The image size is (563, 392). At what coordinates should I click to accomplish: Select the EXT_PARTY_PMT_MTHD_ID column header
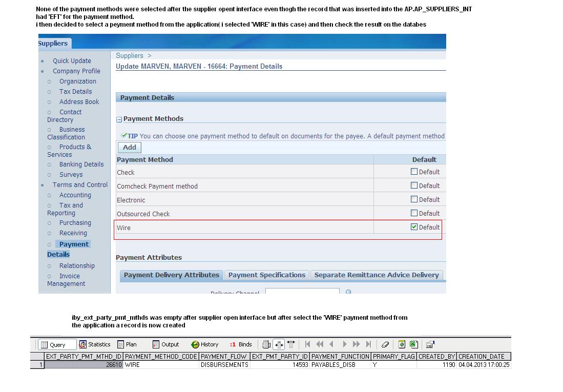click(x=84, y=357)
